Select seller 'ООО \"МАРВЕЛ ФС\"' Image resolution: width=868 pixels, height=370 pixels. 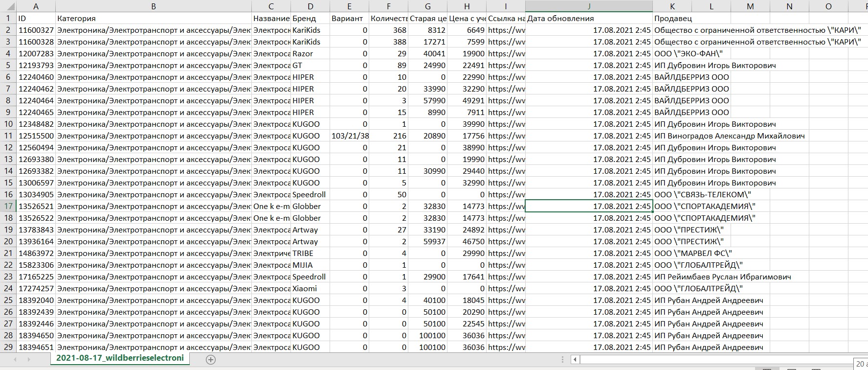693,254
